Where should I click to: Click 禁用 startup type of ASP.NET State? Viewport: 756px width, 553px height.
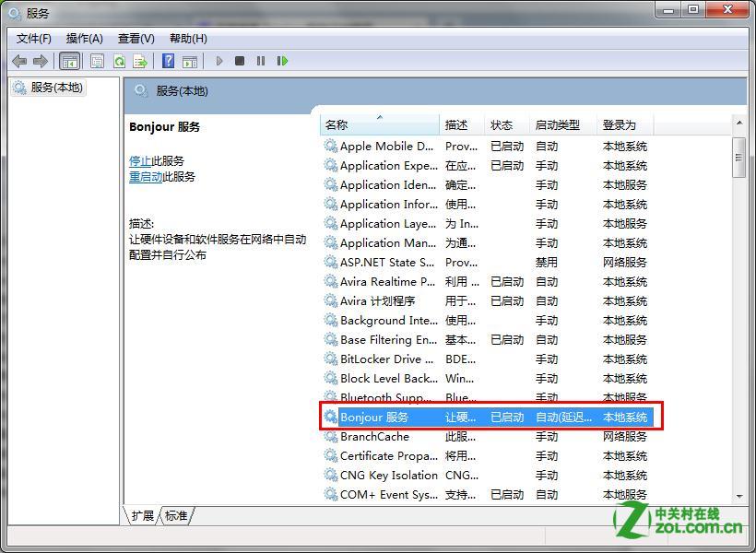[547, 263]
